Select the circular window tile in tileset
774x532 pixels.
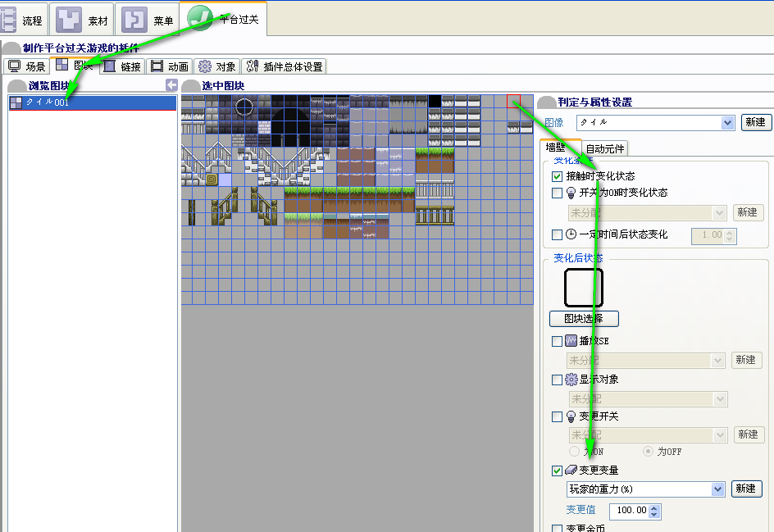pyautogui.click(x=244, y=107)
